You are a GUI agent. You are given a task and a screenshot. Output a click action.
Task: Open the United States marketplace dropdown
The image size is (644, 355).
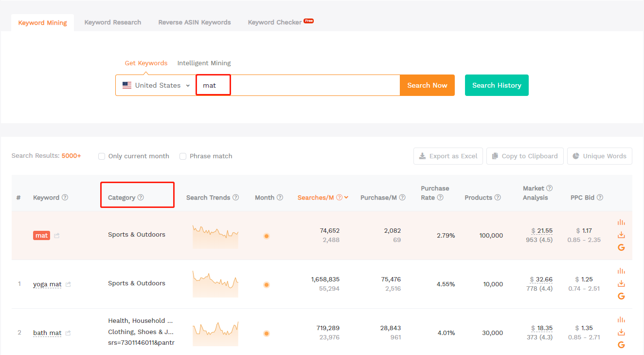pyautogui.click(x=156, y=85)
